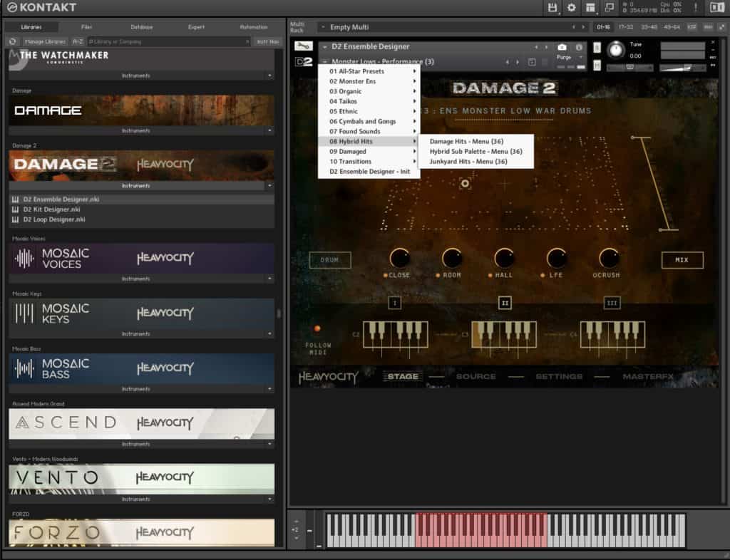Viewport: 730px width, 560px height.
Task: Switch to the Database tab
Action: point(142,27)
